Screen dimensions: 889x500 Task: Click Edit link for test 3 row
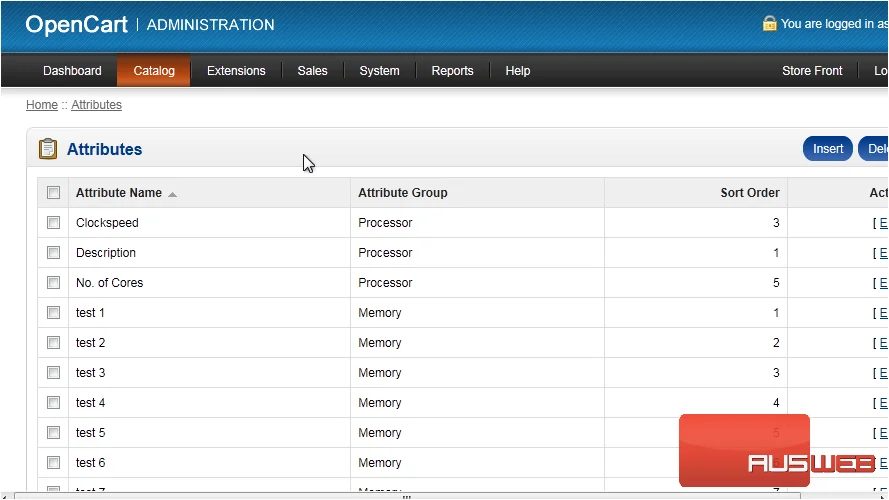[x=883, y=373]
